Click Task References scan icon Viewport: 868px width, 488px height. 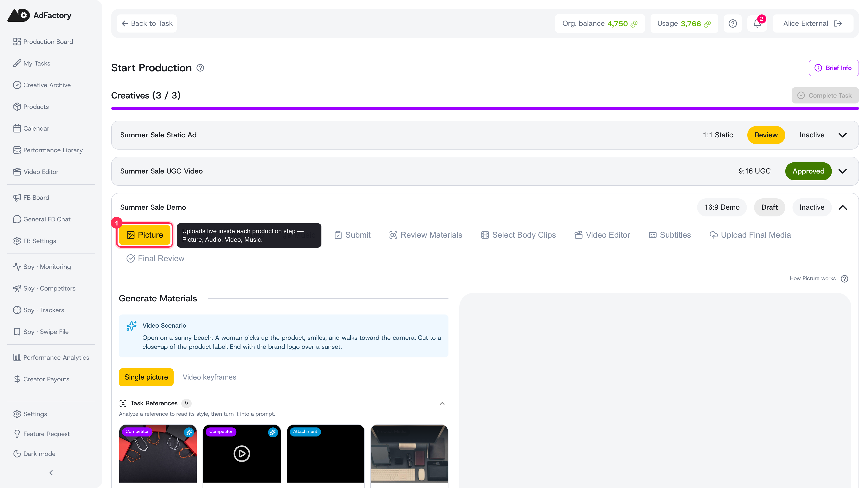click(123, 404)
